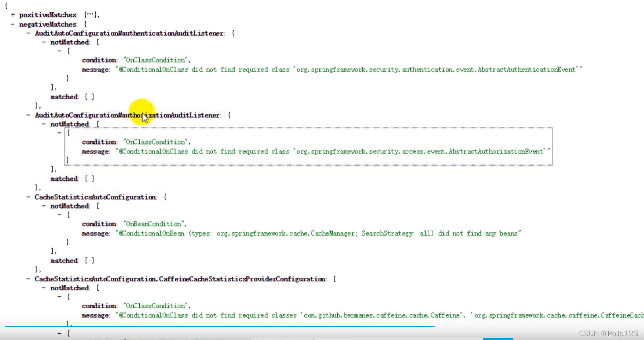Image resolution: width=644 pixels, height=340 pixels.
Task: Click the collapsed {…} placeholder after positiveMatches
Action: pos(90,15)
